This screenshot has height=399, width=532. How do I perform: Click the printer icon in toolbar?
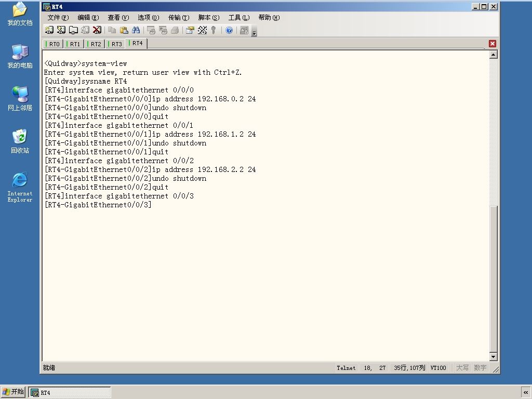coord(175,30)
